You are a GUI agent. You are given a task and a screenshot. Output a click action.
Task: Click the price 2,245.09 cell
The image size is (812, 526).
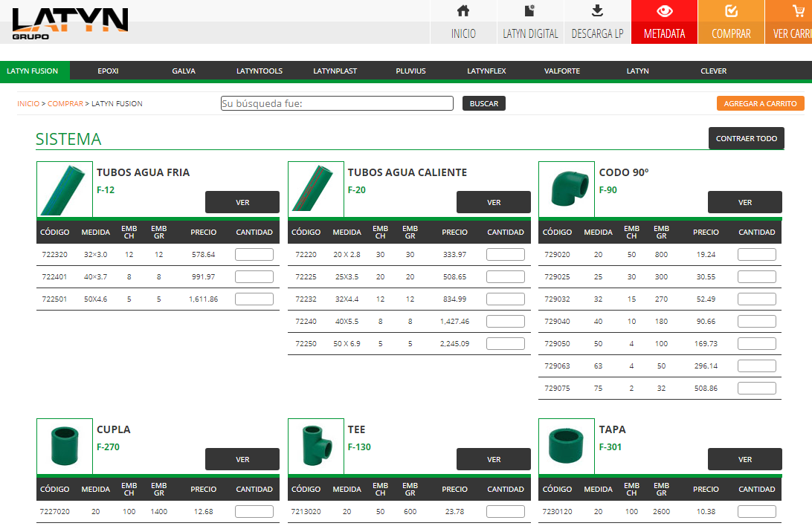coord(454,343)
